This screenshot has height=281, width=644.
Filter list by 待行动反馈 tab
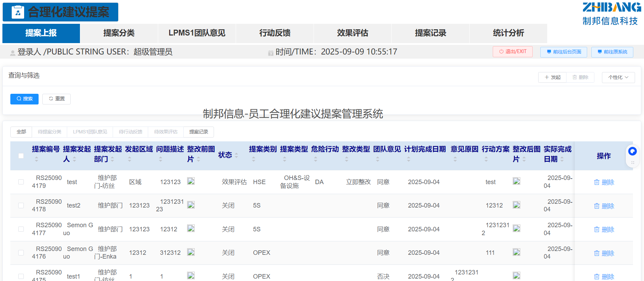130,132
